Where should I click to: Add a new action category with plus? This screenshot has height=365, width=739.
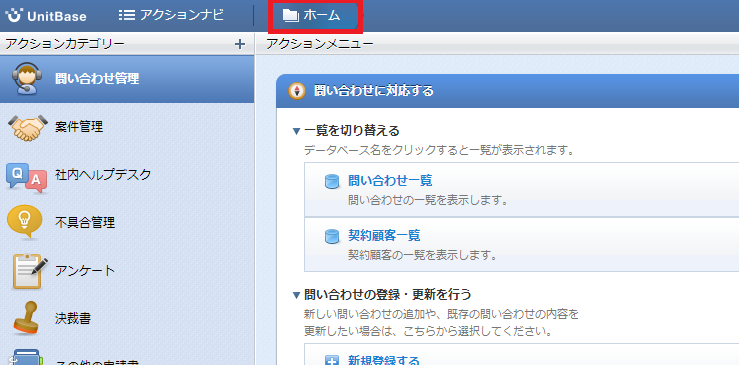coord(240,44)
